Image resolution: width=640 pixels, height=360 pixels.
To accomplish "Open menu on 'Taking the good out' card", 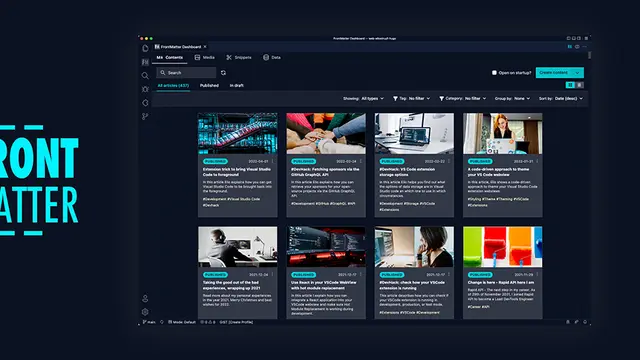I will tap(273, 274).
